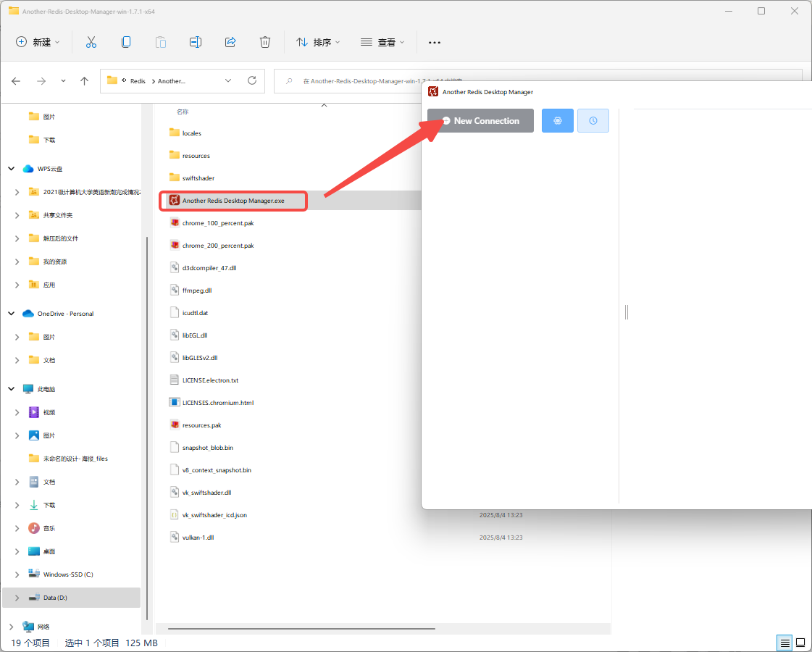
Task: Go forward with the right arrow
Action: (x=41, y=81)
